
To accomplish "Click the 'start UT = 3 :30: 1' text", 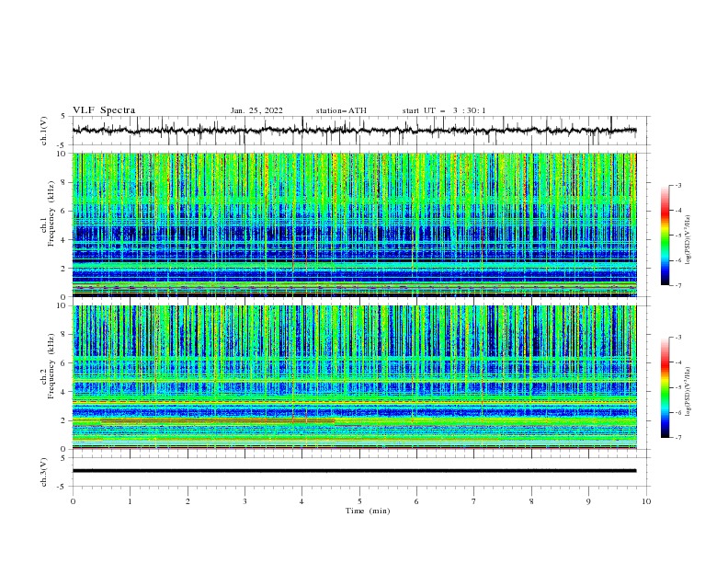I will coord(444,110).
